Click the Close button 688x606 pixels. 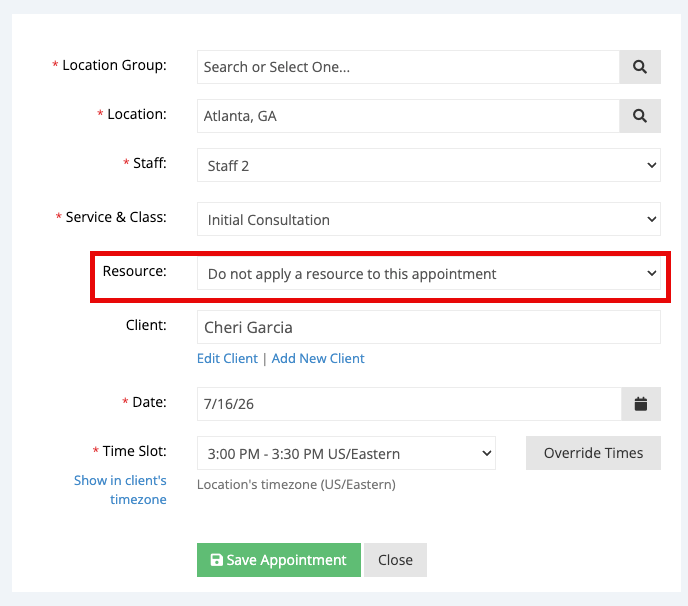(395, 560)
